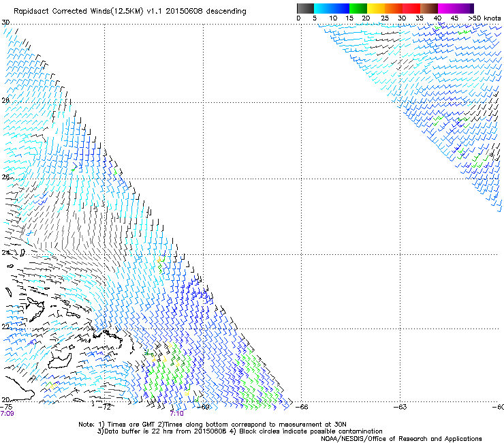This screenshot has height=443, width=504.
Task: Click the 'Data buffer is 22 hrs' note line
Action: [x=240, y=431]
